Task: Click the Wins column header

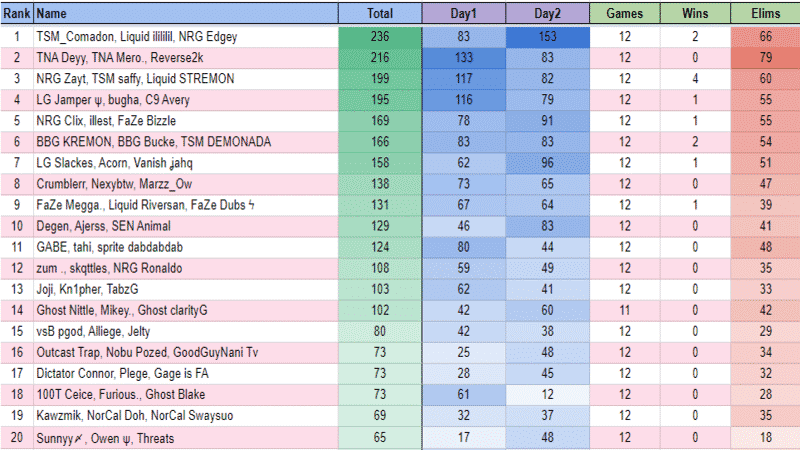Action: tap(695, 13)
